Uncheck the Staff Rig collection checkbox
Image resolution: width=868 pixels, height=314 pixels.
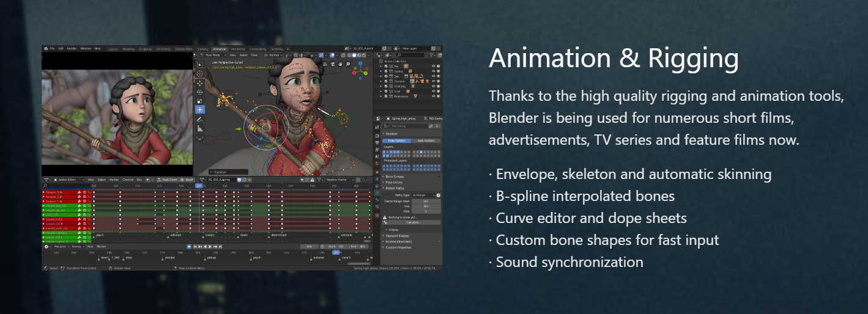pyautogui.click(x=386, y=86)
